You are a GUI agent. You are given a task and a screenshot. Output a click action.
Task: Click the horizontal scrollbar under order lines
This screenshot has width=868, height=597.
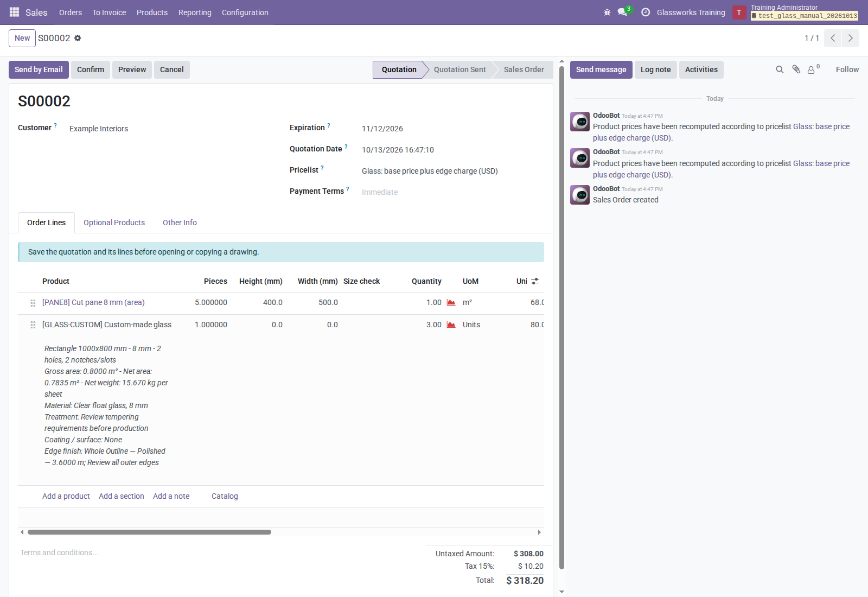(x=149, y=532)
